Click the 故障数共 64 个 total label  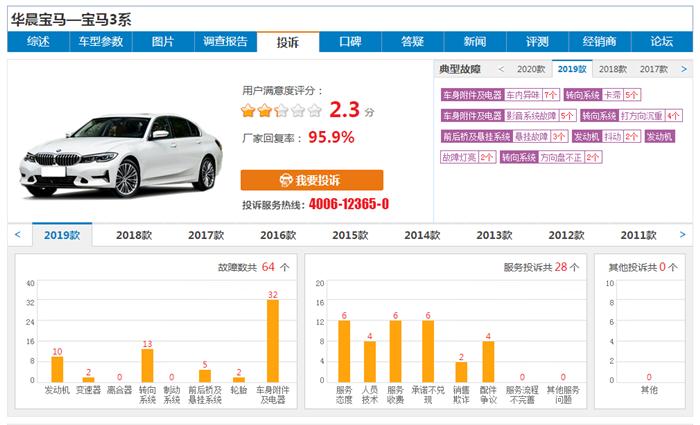coord(254,267)
